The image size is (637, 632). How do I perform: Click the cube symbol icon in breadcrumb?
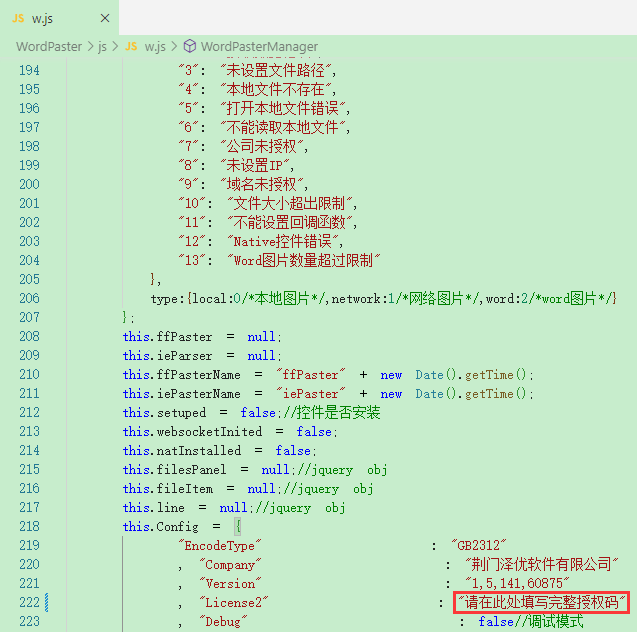tap(190, 46)
